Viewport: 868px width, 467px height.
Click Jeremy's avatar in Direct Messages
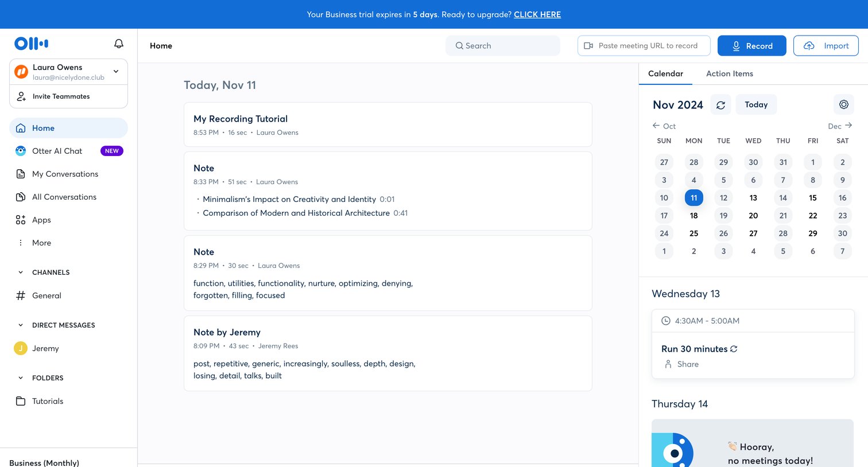[21, 348]
